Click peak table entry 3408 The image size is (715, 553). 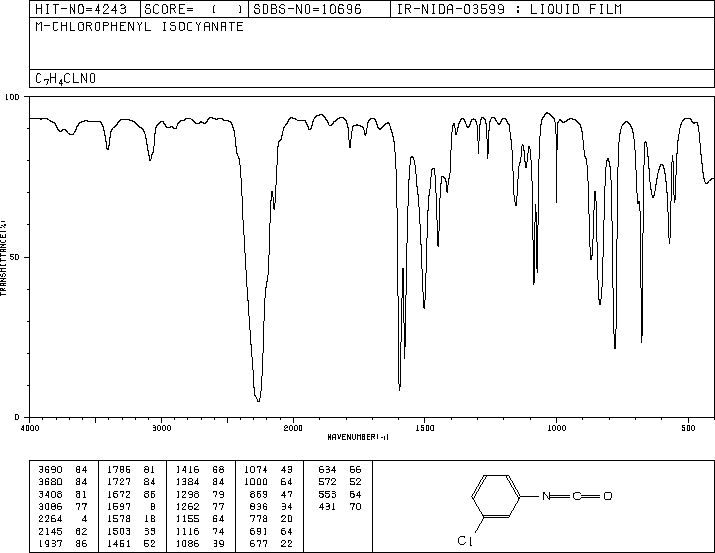(50, 494)
